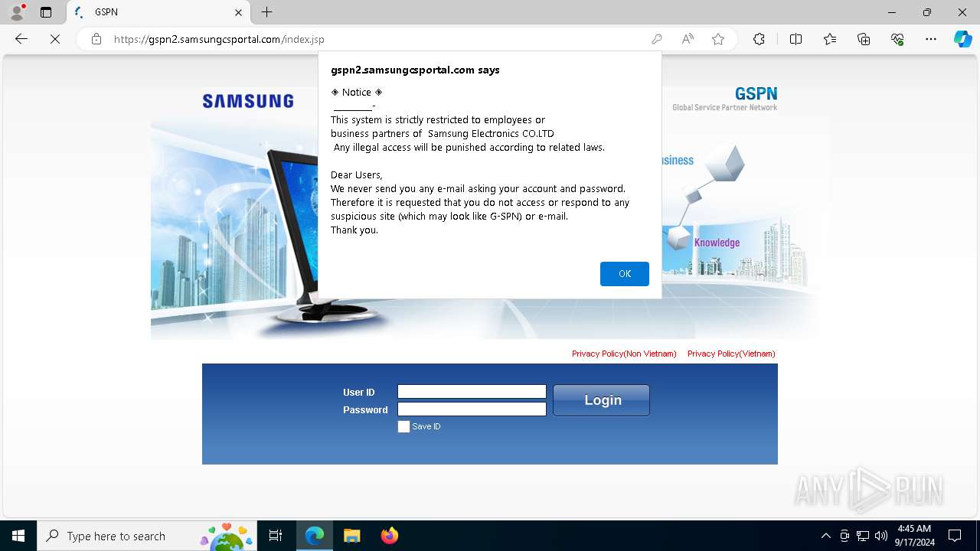980x551 pixels.
Task: Open password manager key icon
Action: [x=656, y=39]
